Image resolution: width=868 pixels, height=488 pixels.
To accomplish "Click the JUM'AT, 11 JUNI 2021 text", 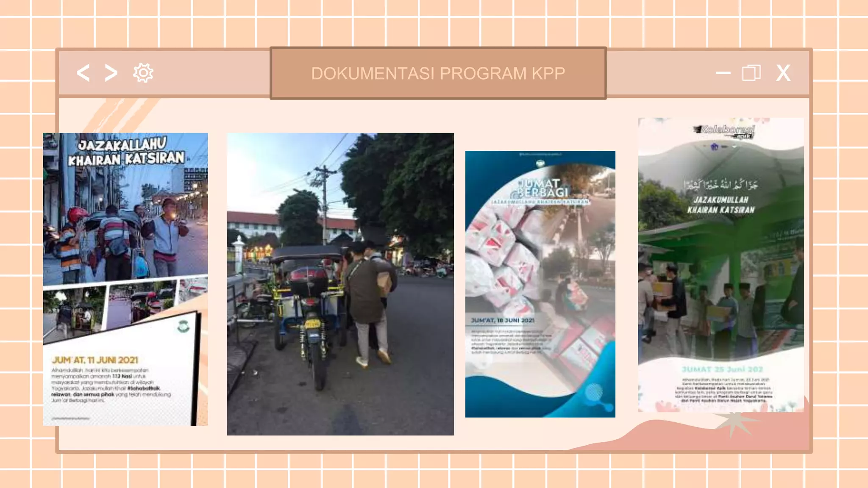I will [95, 360].
